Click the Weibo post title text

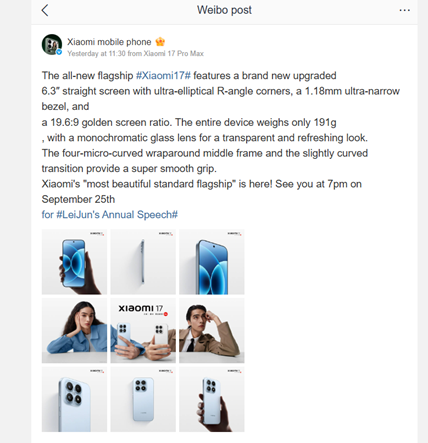click(x=224, y=10)
